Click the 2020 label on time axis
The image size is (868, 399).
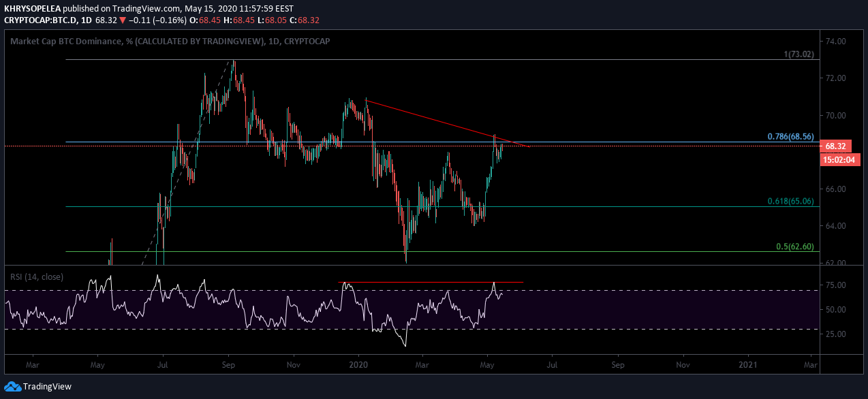coord(358,364)
